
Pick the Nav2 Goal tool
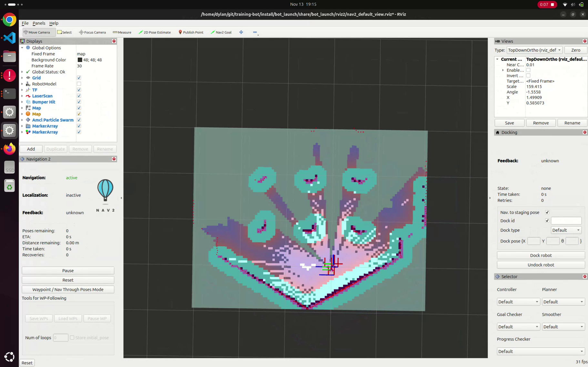(x=221, y=32)
